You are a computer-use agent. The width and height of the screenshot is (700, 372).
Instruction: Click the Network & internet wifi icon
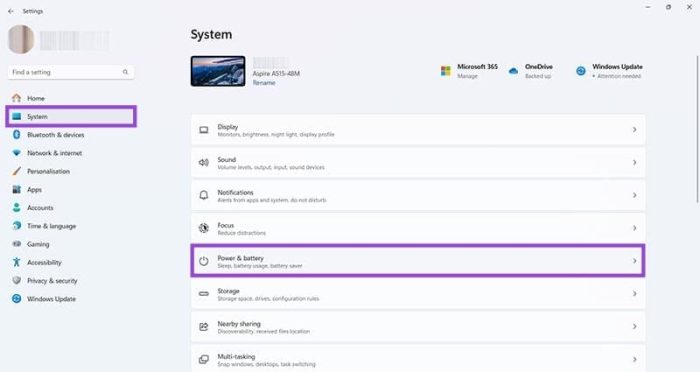click(17, 153)
